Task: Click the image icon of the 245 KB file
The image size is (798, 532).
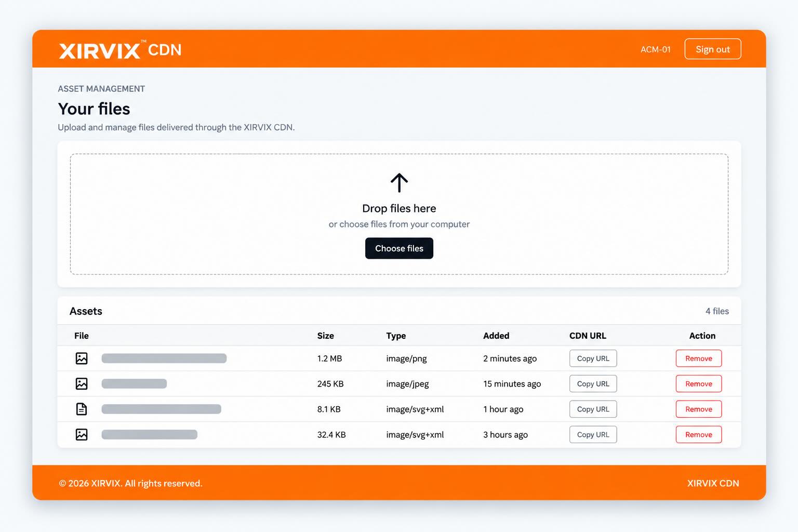Action: [82, 384]
